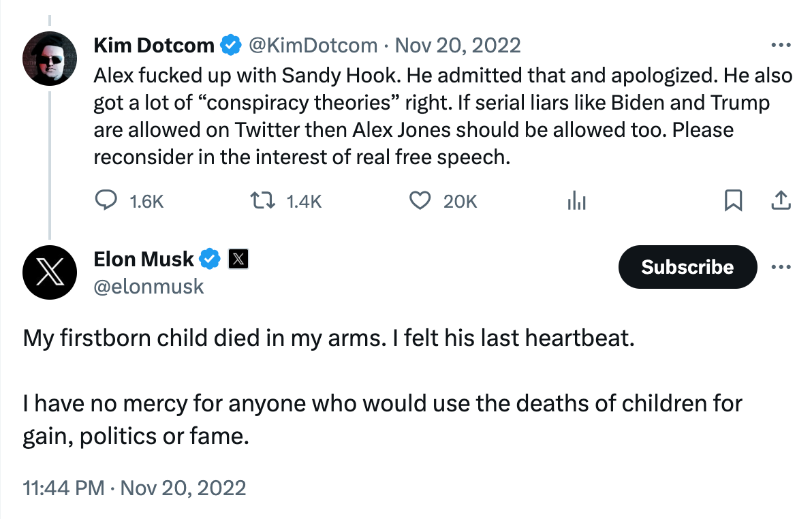
Task: Open more options menu on Elon Musk's tweet
Action: tap(781, 267)
